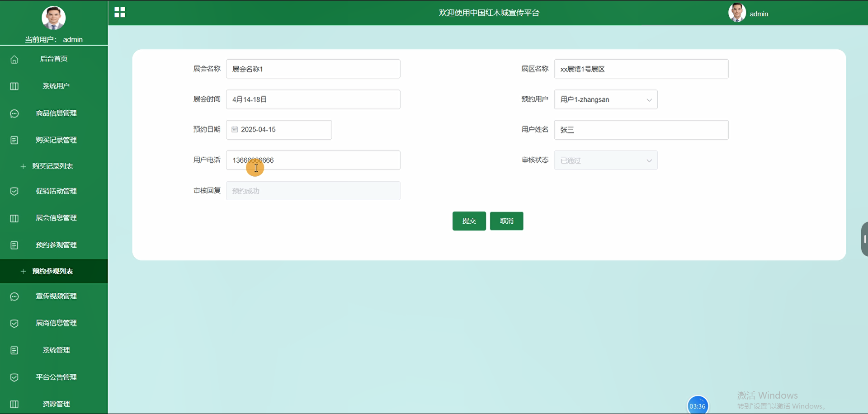
Task: Click the smiley icon beside 宣传视频管理
Action: pos(14,296)
